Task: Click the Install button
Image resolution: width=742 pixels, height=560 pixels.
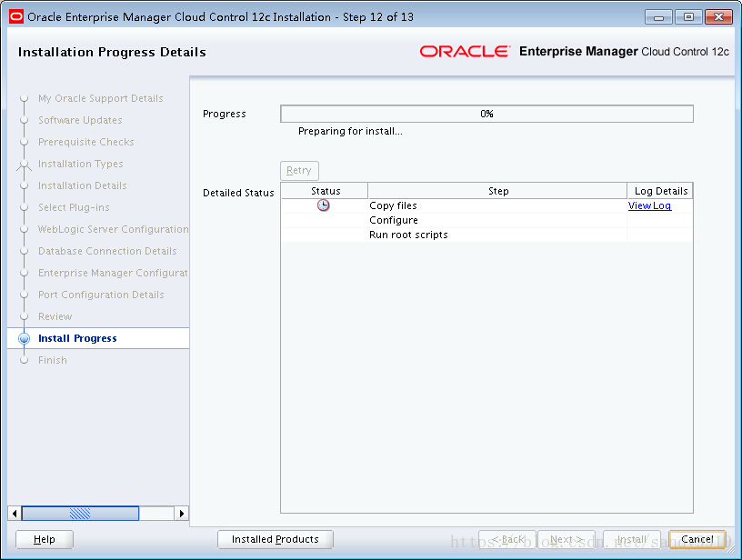Action: [632, 539]
